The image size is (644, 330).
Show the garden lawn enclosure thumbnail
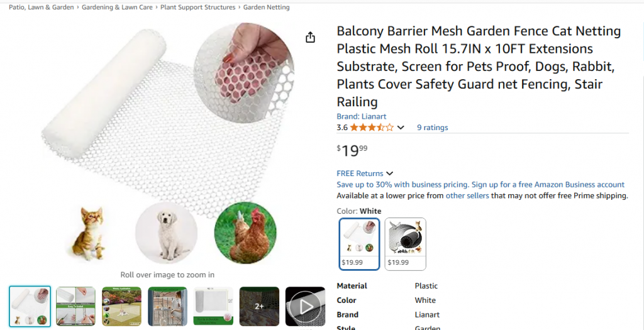point(122,306)
